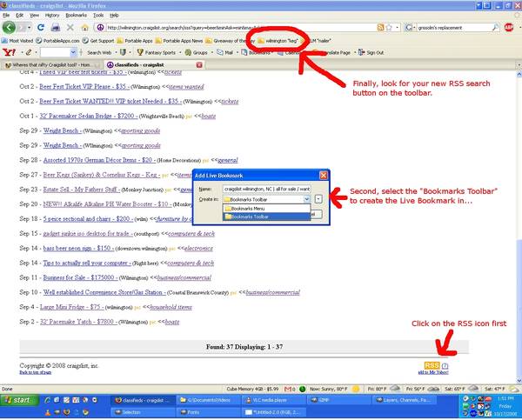
Task: Choose Bookmarks Toolbar in the dropdown list
Action: [x=267, y=217]
